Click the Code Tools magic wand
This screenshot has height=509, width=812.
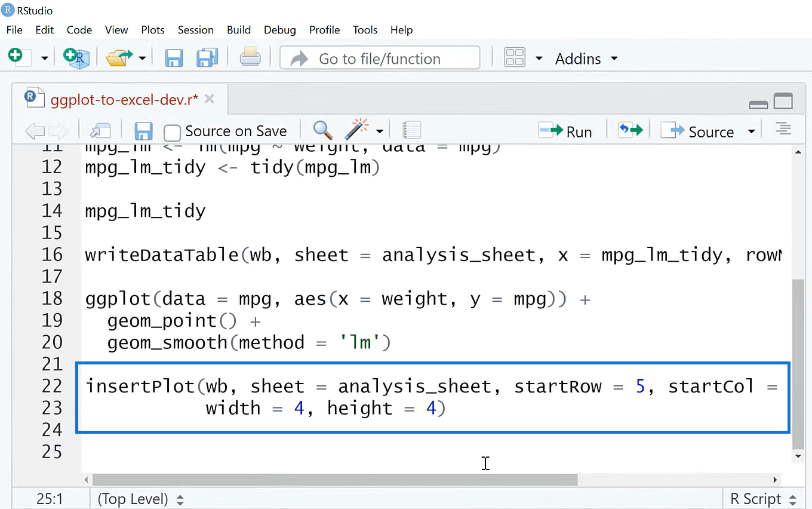click(x=357, y=130)
